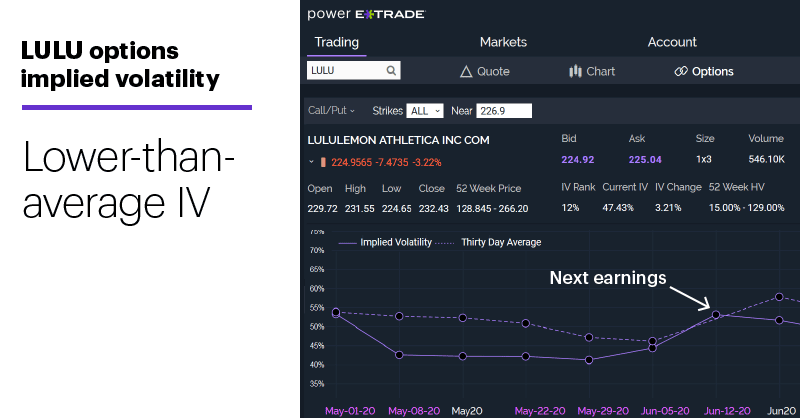Screen dimensions: 800x418
Task: Open the Quote view
Action: (x=485, y=71)
